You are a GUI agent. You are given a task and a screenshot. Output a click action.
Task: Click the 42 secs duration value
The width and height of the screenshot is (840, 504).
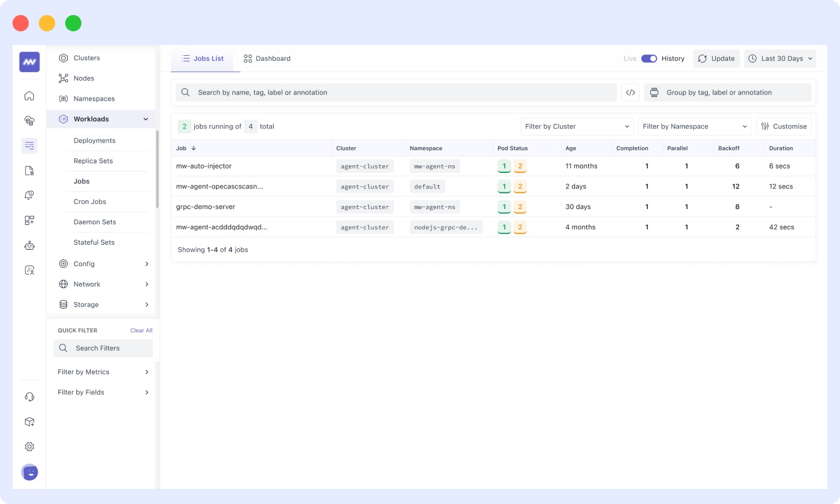(x=781, y=227)
